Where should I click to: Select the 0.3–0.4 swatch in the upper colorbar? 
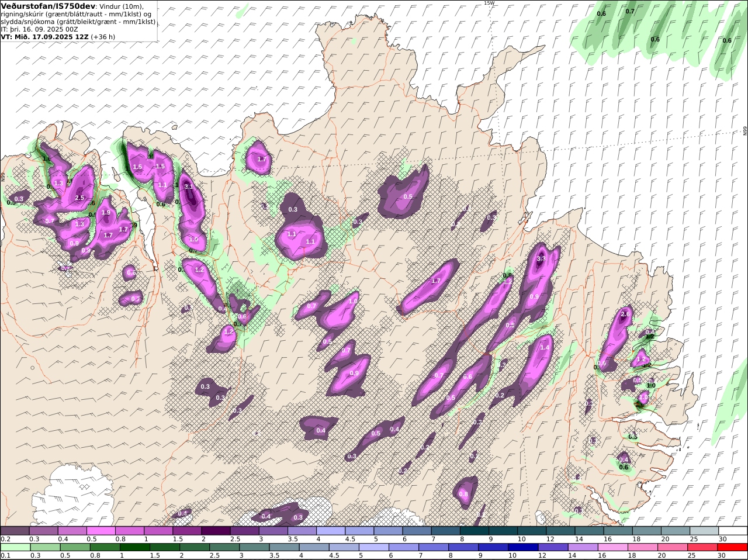[x=43, y=530]
